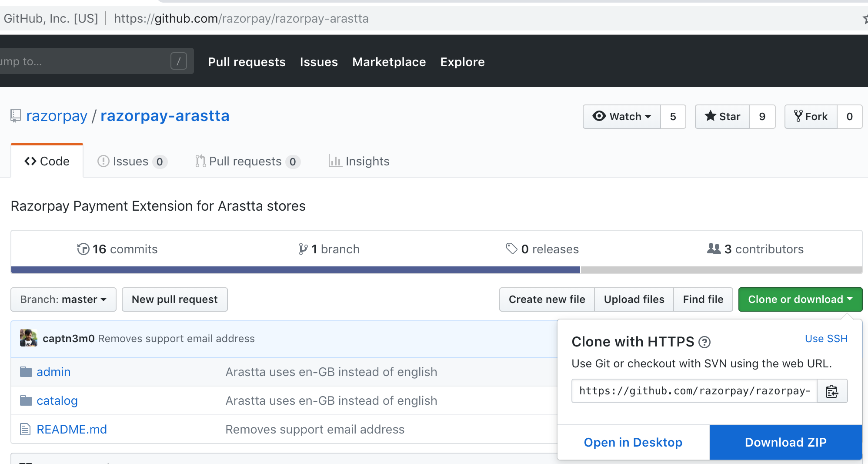Toggle the Clone or download dropdown
Screen dimensions: 868x464
pos(800,299)
